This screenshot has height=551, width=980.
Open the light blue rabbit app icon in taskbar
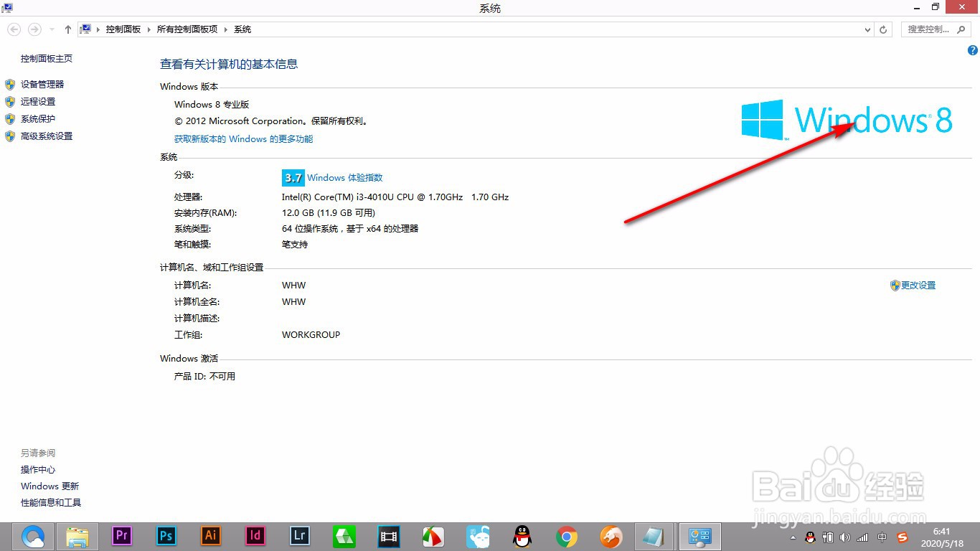click(x=478, y=536)
